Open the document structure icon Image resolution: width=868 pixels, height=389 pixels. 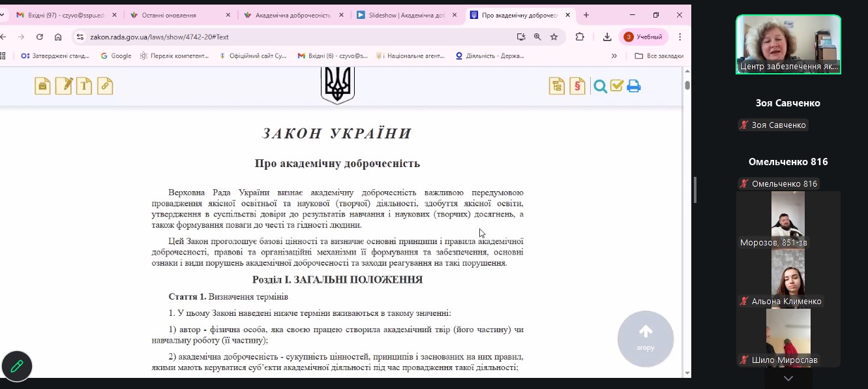click(x=556, y=86)
